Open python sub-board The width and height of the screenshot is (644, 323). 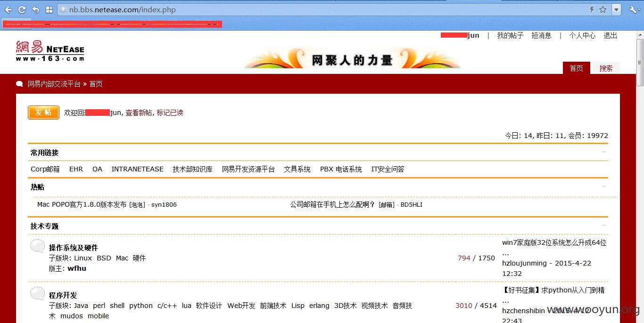pos(141,306)
